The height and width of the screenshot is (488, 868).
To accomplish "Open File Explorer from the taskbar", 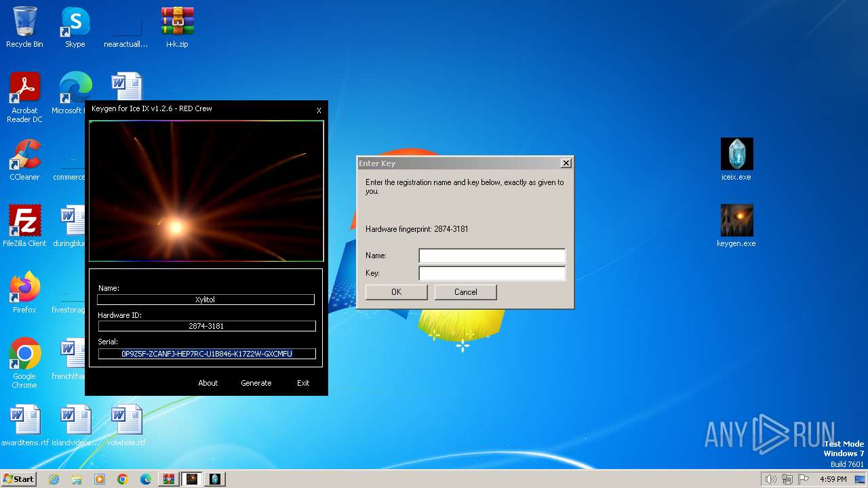I will pyautogui.click(x=77, y=479).
